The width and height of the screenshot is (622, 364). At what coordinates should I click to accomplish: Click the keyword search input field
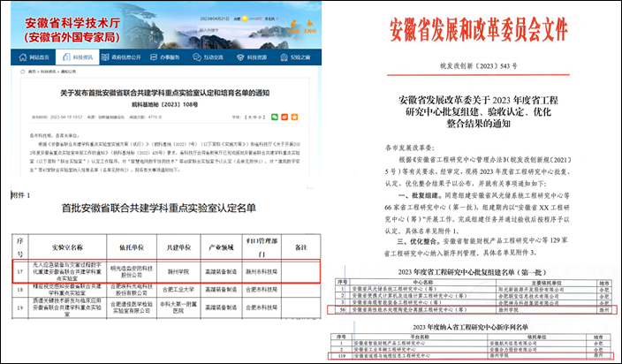236,30
